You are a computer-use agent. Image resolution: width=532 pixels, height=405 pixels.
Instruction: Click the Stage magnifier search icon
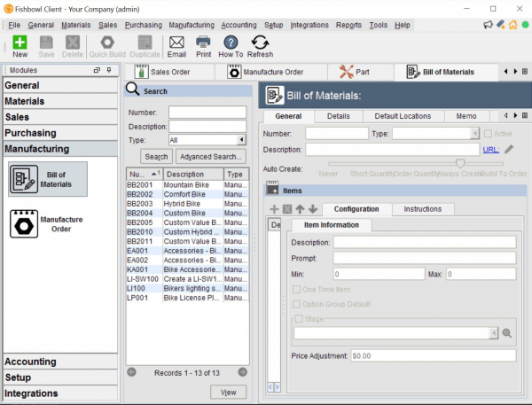pos(507,333)
